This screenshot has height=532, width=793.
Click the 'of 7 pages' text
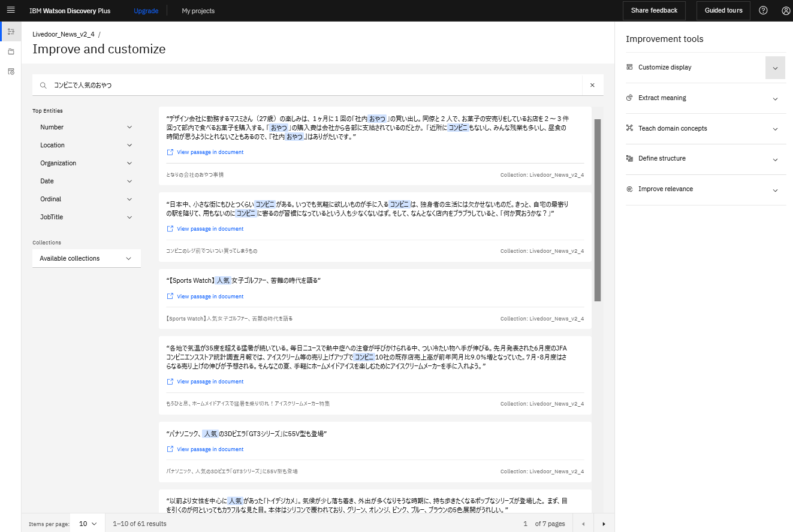pos(550,524)
